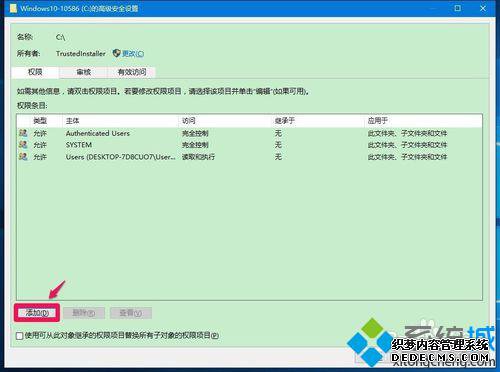Sort by the 类型 column header
500x372 pixels.
coord(40,121)
